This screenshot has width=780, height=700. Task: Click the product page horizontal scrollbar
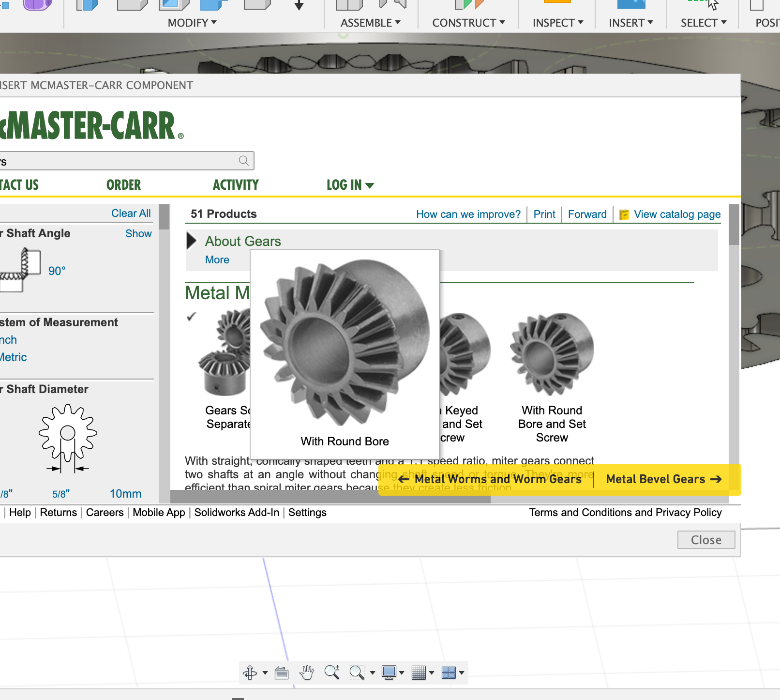(x=330, y=497)
